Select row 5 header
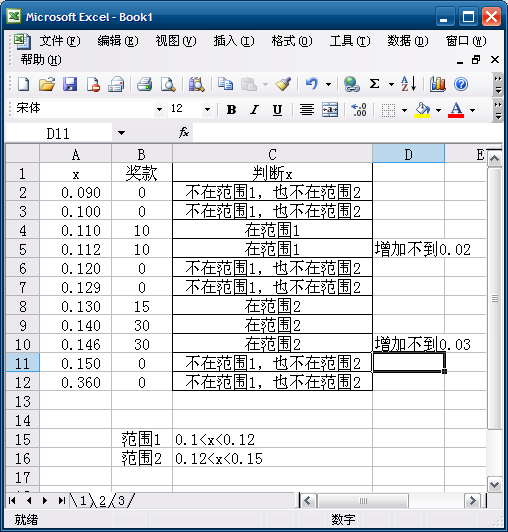This screenshot has height=532, width=508. coord(22,250)
